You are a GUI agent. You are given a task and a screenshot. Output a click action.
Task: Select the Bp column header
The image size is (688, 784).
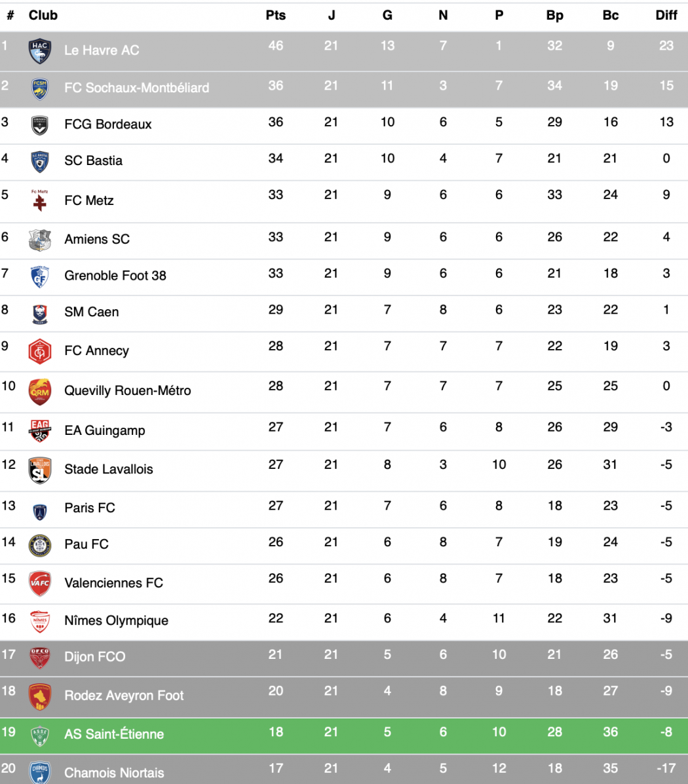pyautogui.click(x=554, y=16)
